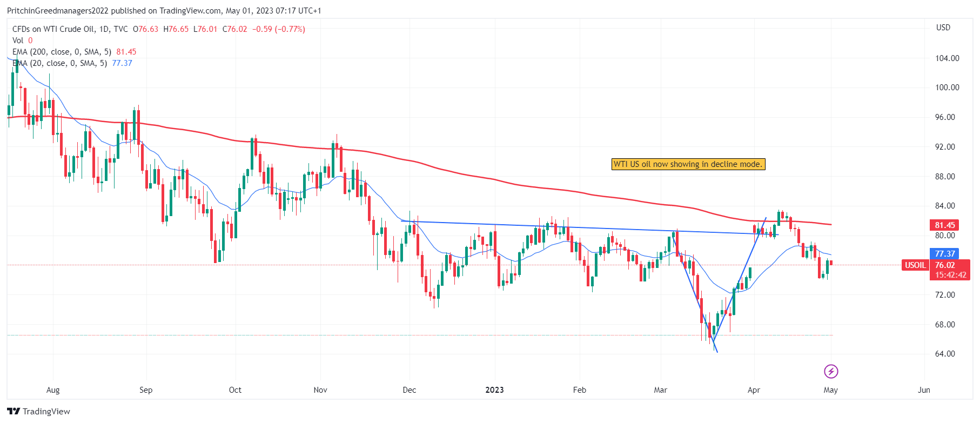Click the publisher attribution header text

164,11
